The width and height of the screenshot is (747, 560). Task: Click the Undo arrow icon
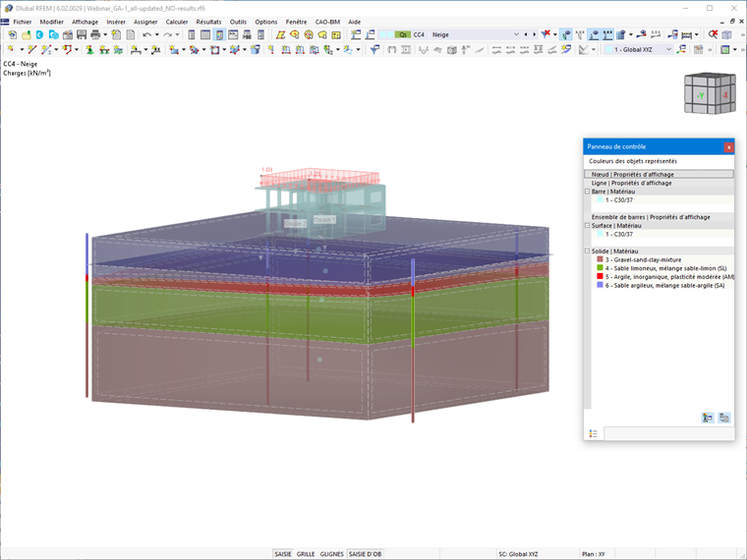pyautogui.click(x=147, y=34)
